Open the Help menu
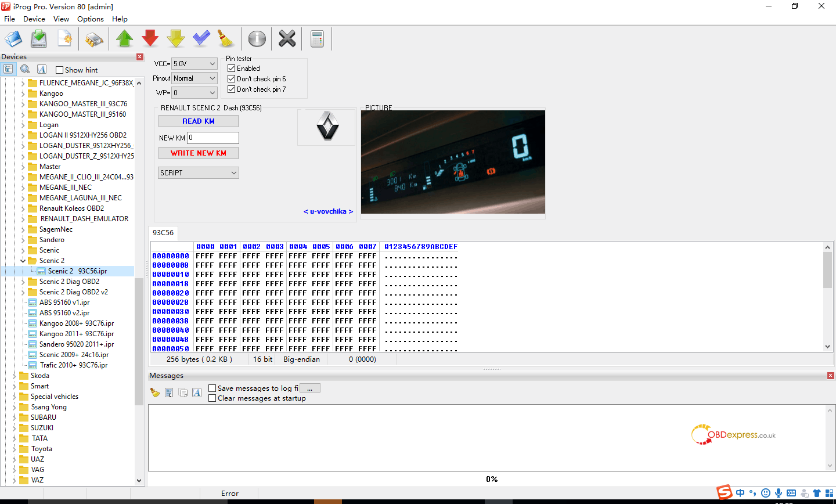 pos(120,19)
